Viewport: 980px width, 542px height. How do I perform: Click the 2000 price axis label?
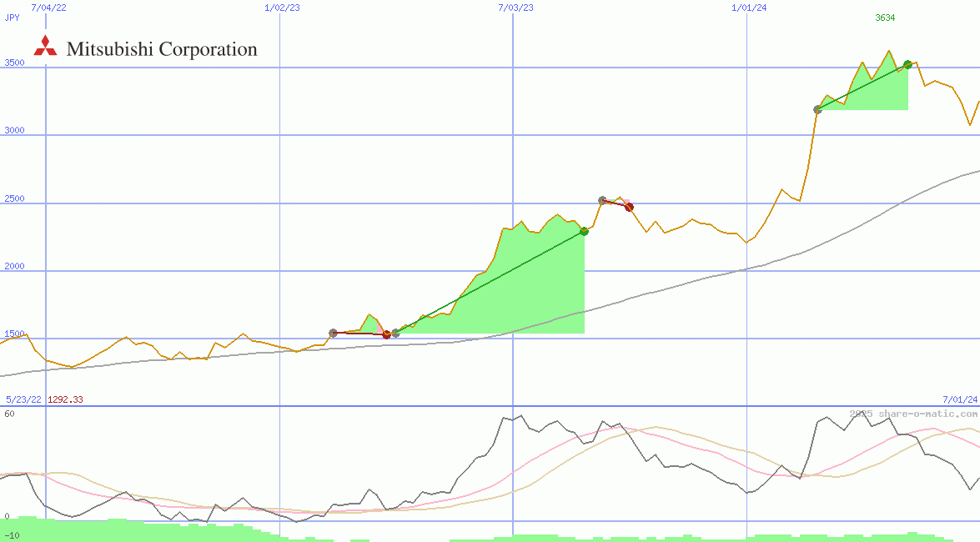pos(14,266)
